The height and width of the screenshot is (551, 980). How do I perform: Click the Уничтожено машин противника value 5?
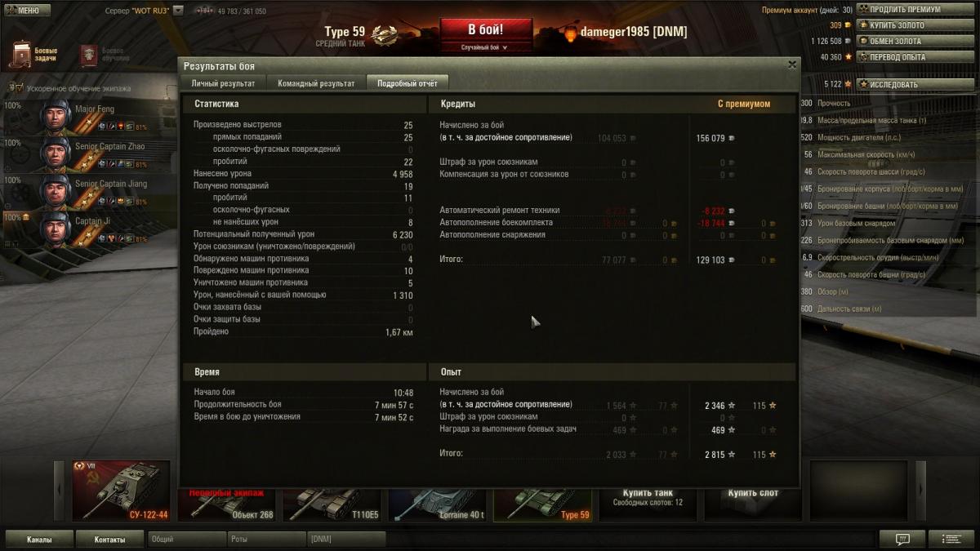tap(410, 283)
